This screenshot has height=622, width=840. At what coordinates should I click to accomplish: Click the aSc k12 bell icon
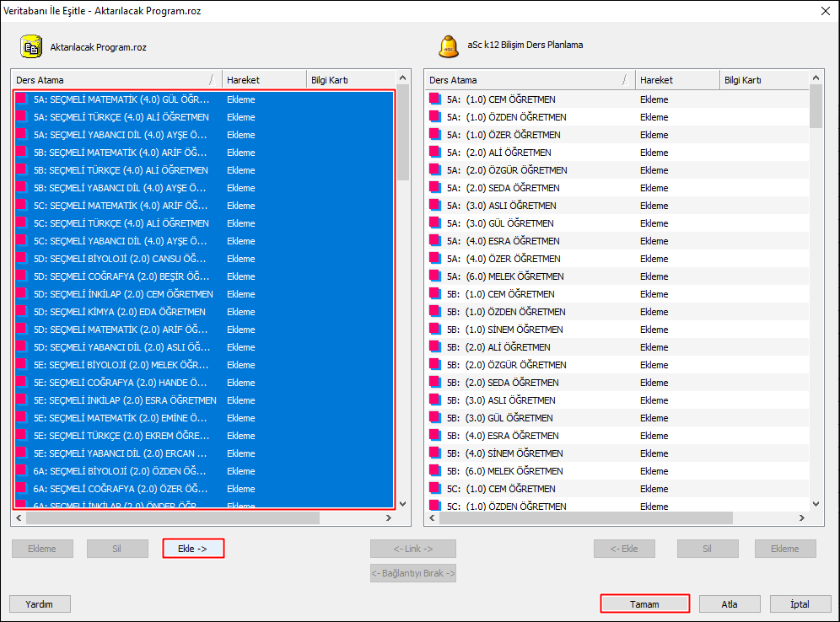pos(449,46)
